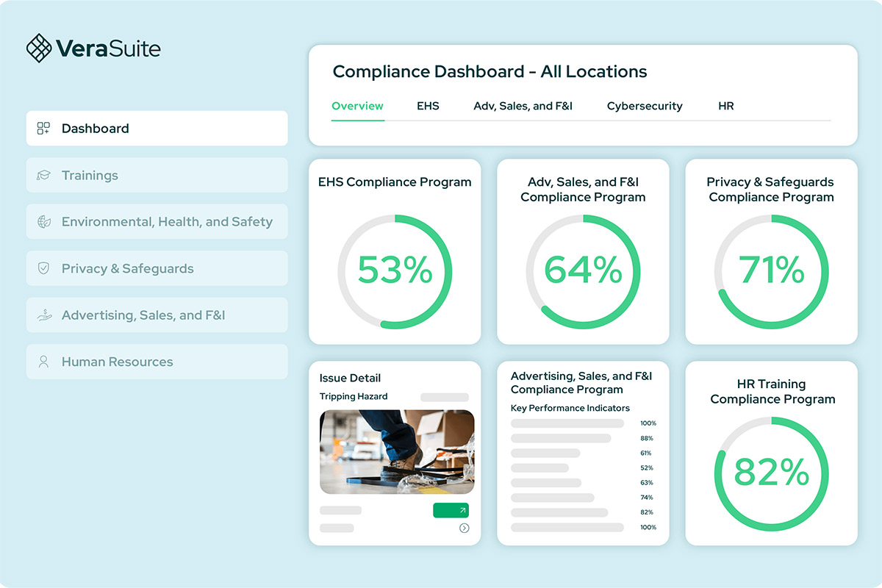Navigate to Human Resources
The width and height of the screenshot is (882, 588).
click(x=157, y=362)
